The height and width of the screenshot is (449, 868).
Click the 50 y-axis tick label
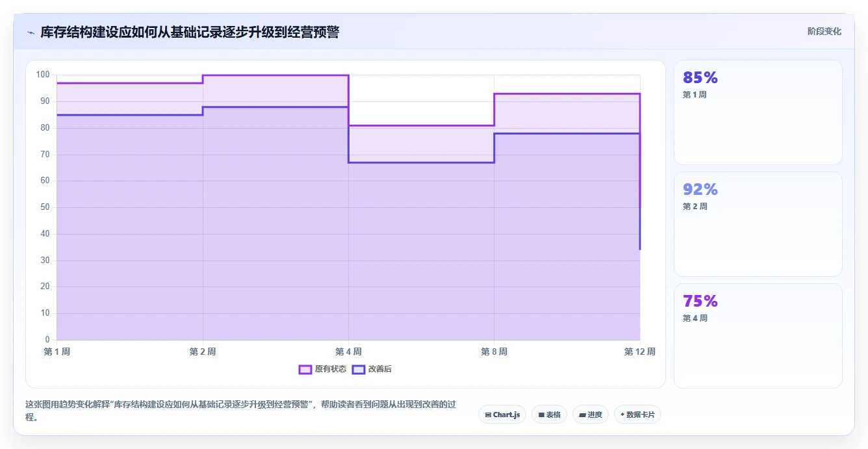(45, 207)
